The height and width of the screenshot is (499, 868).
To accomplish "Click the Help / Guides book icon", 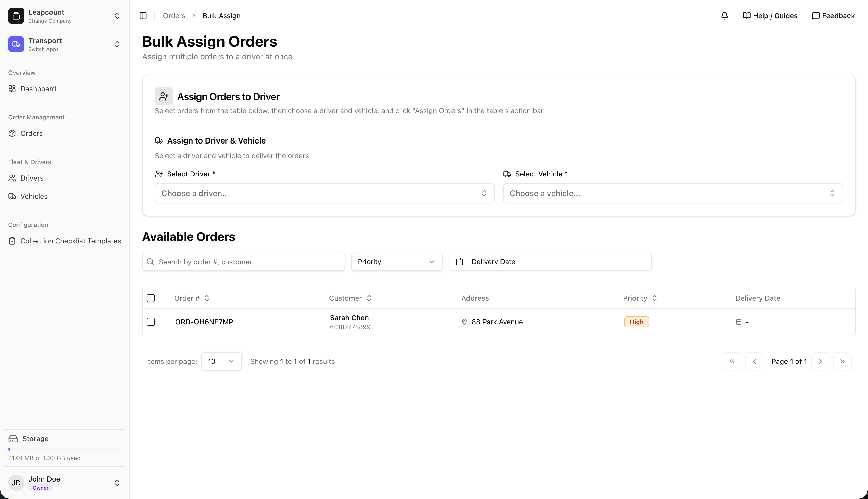I will pyautogui.click(x=747, y=16).
